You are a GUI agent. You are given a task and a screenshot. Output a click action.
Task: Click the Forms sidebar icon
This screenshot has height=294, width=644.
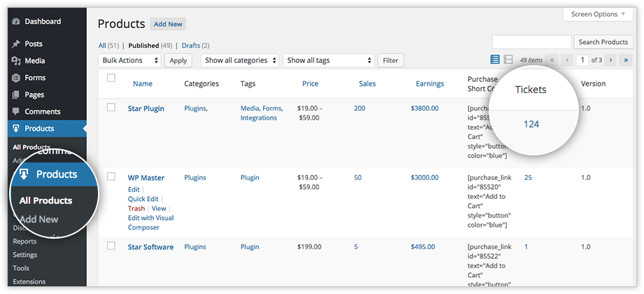[16, 78]
